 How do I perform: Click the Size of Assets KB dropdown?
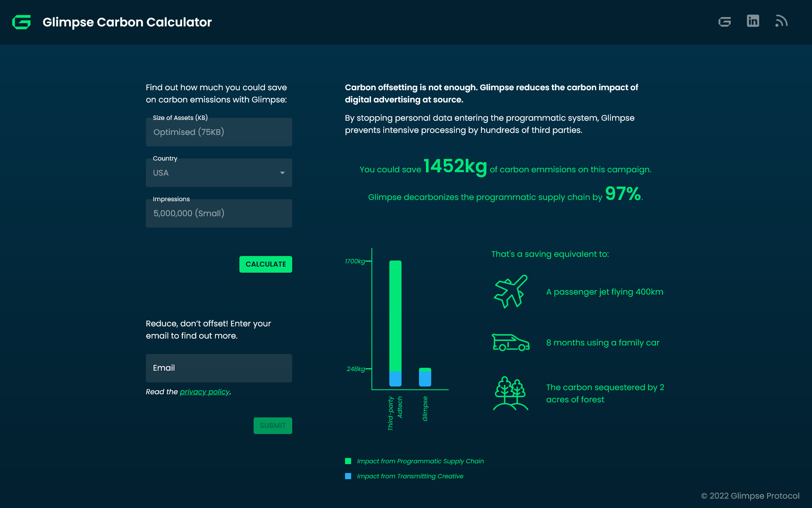(219, 132)
